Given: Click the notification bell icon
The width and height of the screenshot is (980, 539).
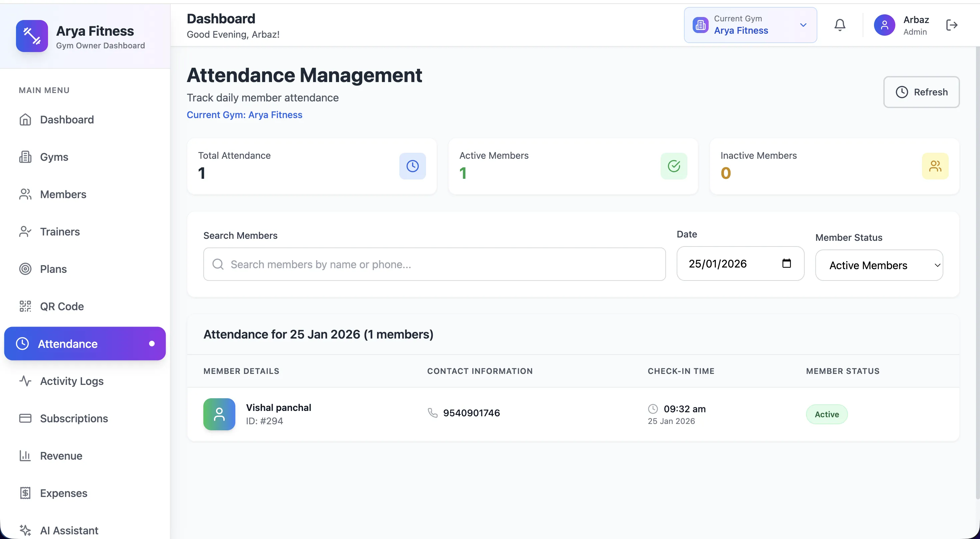Looking at the screenshot, I should 839,25.
